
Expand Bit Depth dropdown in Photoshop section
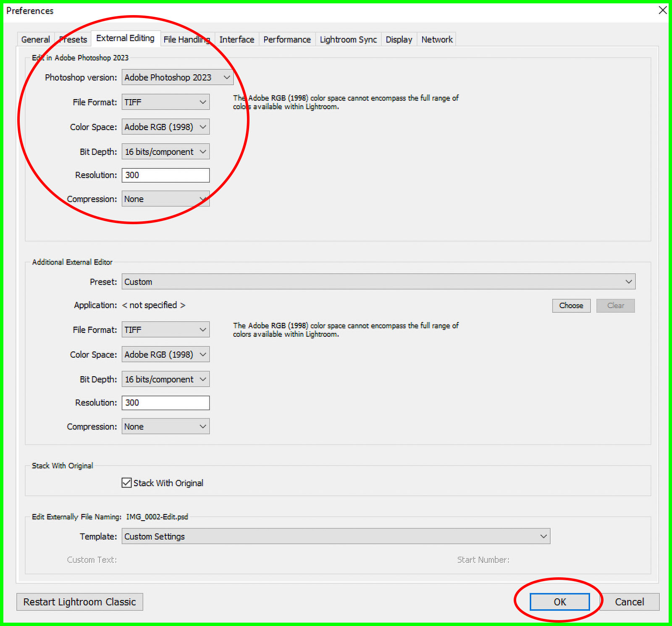[165, 152]
